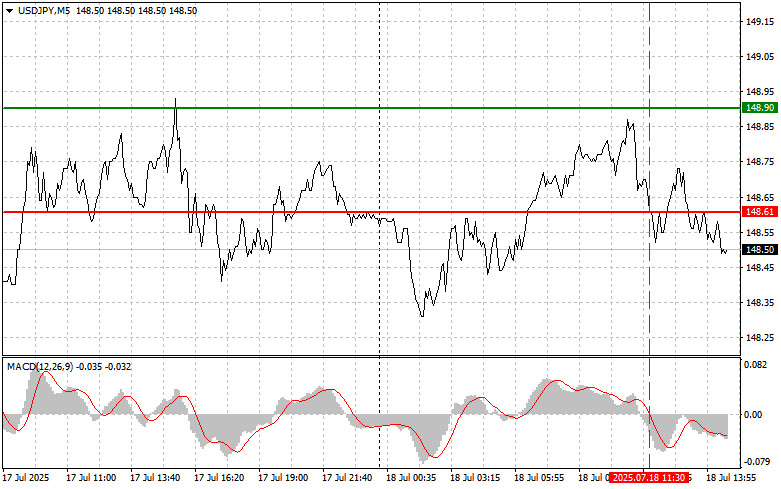Click the 17 Jul 13:40 time axis label
Image resolution: width=781 pixels, height=489 pixels.
(155, 478)
